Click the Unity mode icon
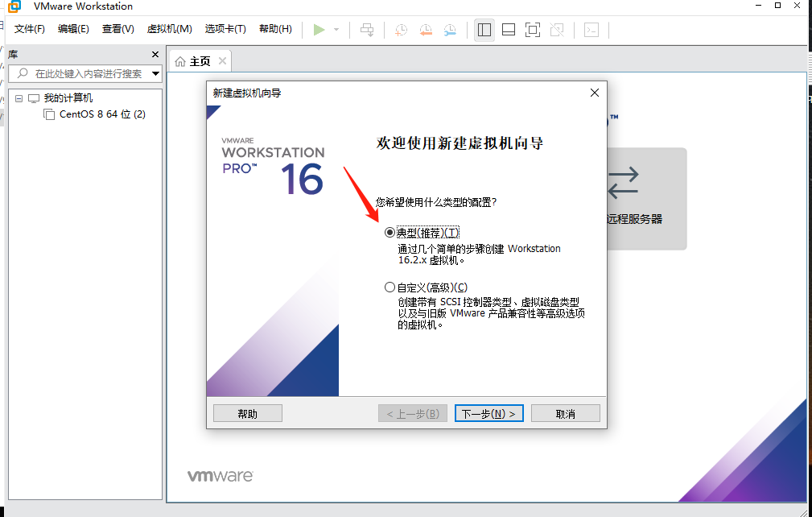This screenshot has width=812, height=517. 557,30
